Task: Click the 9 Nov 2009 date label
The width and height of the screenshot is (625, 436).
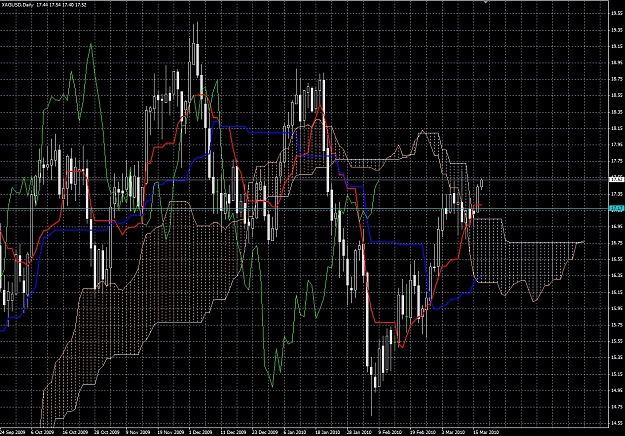Action: click(138, 432)
